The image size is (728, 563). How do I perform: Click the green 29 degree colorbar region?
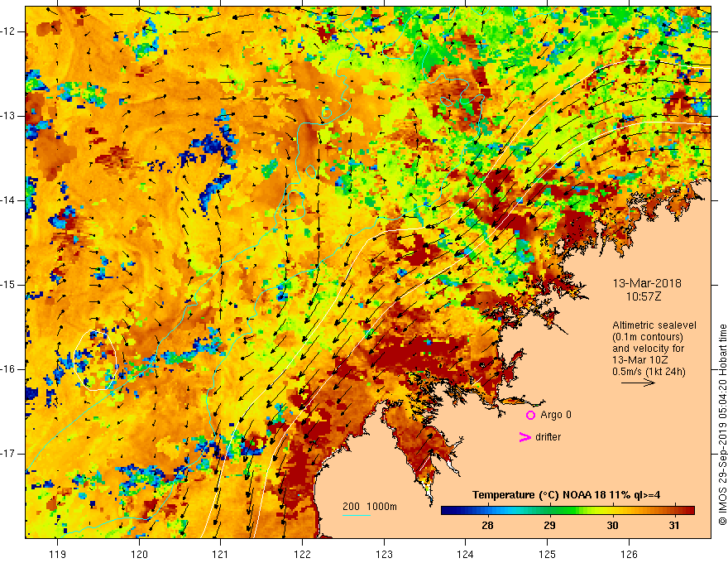point(549,511)
